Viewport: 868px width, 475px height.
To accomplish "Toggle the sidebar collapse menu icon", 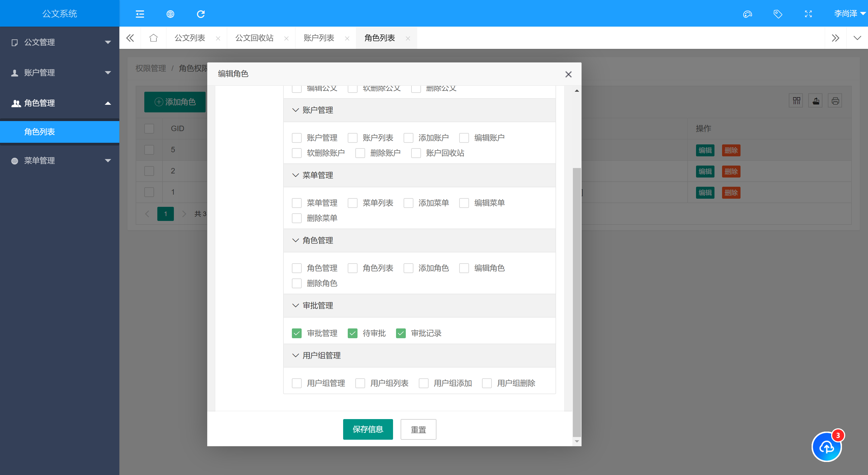I will [140, 14].
